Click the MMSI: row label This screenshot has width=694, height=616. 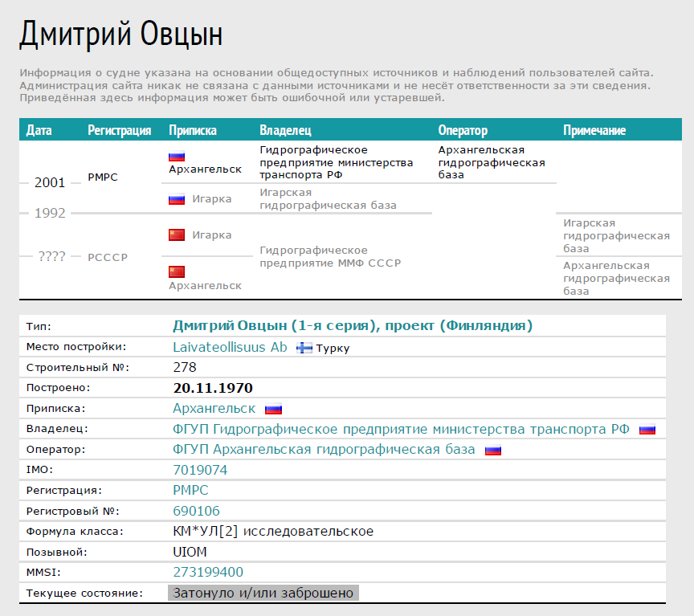point(43,573)
